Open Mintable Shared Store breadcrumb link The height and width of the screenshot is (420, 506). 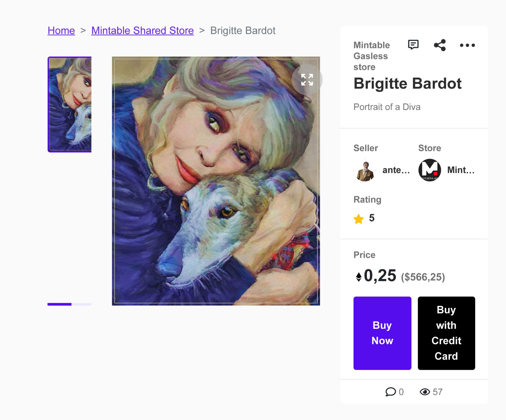click(142, 31)
